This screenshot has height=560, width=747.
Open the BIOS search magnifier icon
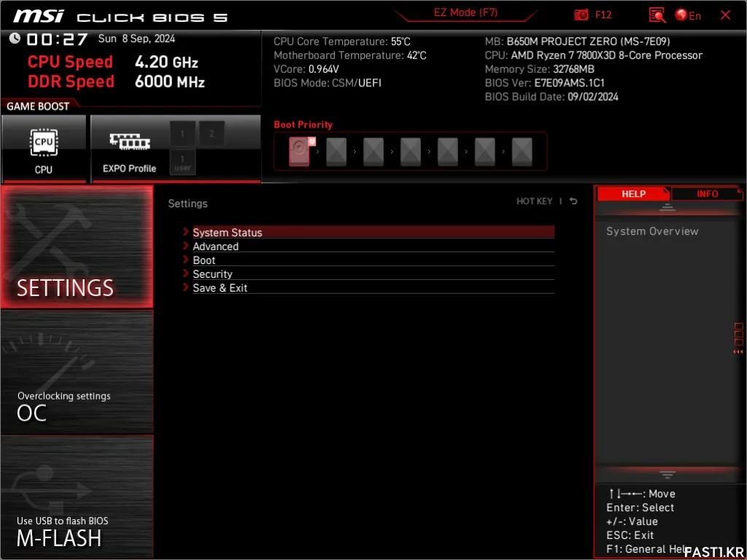[x=657, y=15]
